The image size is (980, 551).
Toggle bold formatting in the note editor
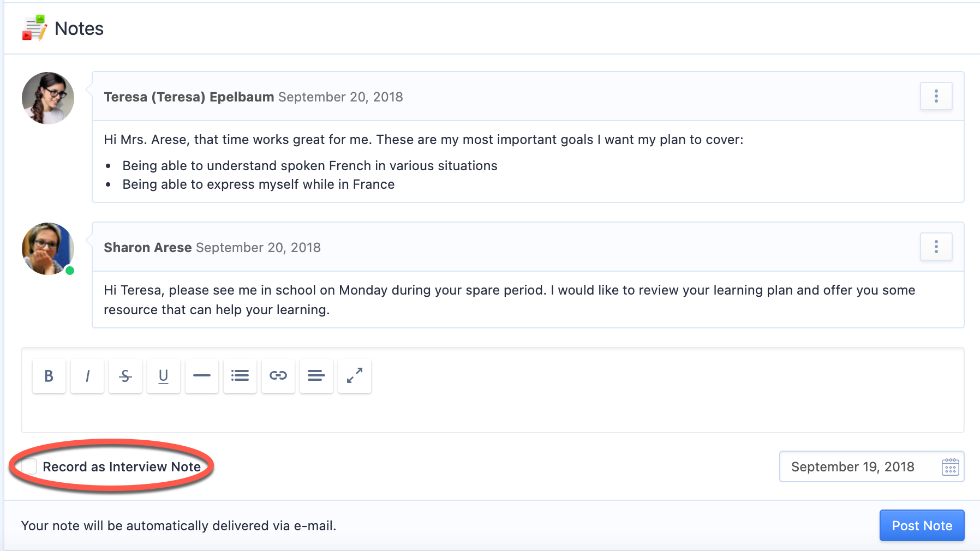pyautogui.click(x=49, y=376)
